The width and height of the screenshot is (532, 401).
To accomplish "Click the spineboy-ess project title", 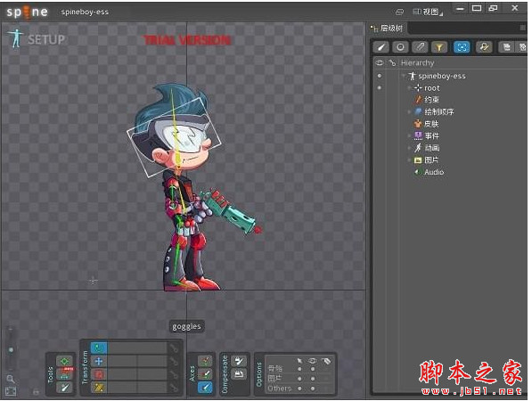I will click(85, 12).
